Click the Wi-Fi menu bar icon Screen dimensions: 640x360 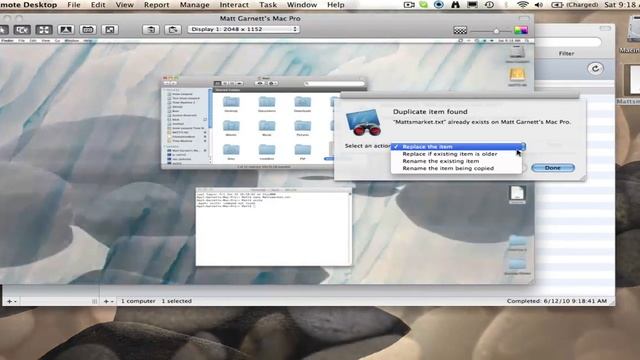pos(522,5)
